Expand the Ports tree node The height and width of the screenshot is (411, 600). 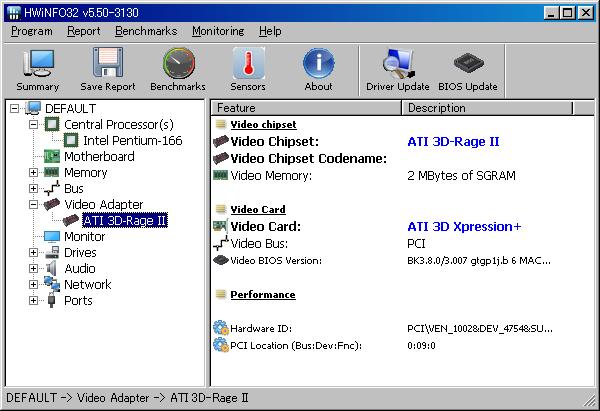tap(33, 301)
